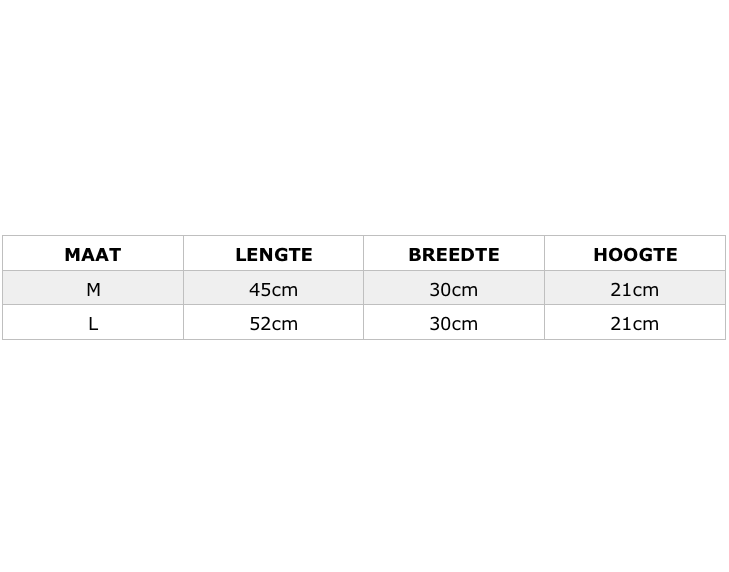Click the MAAT header cell

click(93, 254)
